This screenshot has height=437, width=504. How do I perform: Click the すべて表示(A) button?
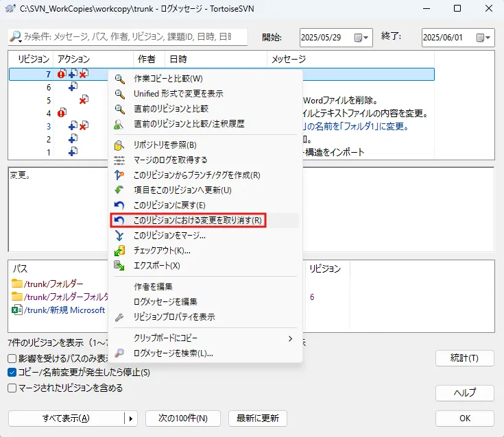pos(67,419)
